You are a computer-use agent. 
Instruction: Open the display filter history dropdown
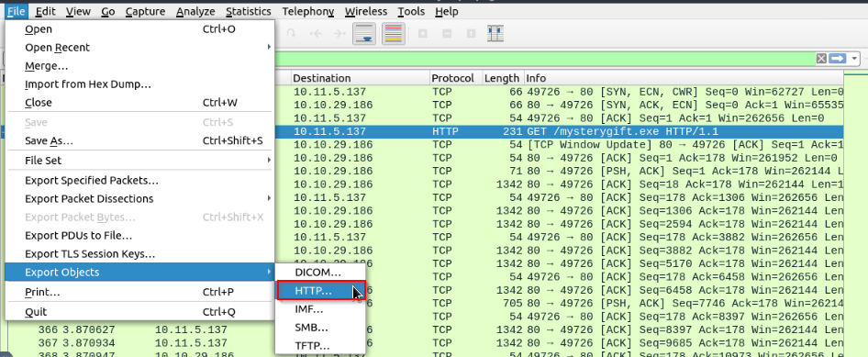pos(855,59)
